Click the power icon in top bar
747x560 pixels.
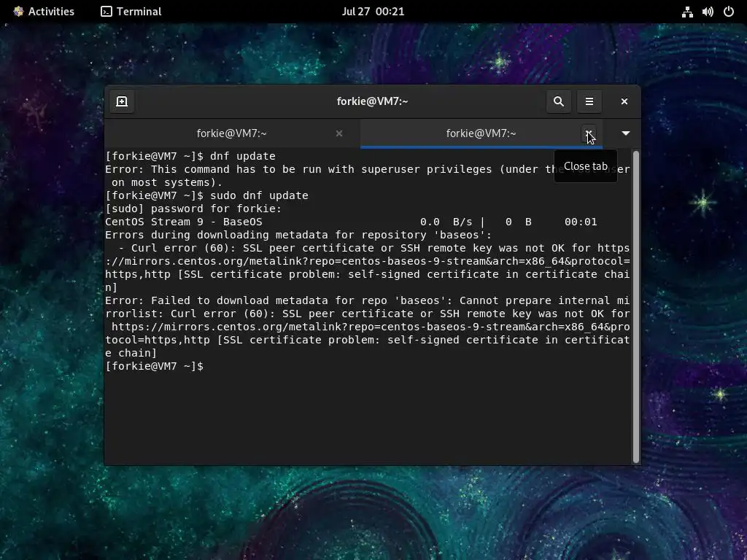pos(729,12)
